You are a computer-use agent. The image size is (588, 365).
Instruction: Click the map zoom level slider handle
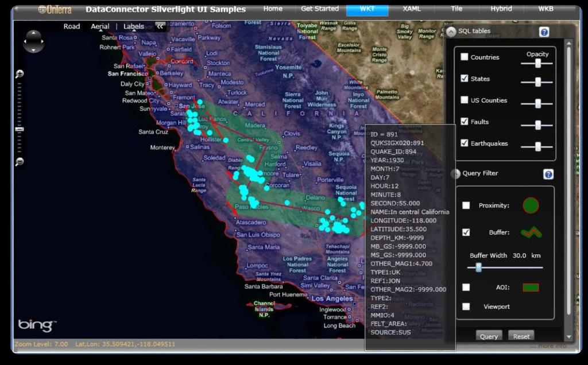coord(20,129)
